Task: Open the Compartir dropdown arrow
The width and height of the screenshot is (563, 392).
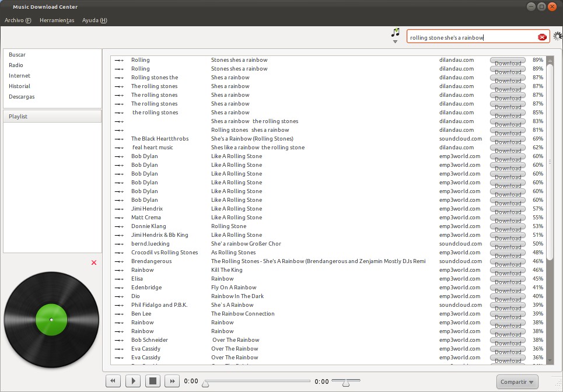Action: pos(530,381)
